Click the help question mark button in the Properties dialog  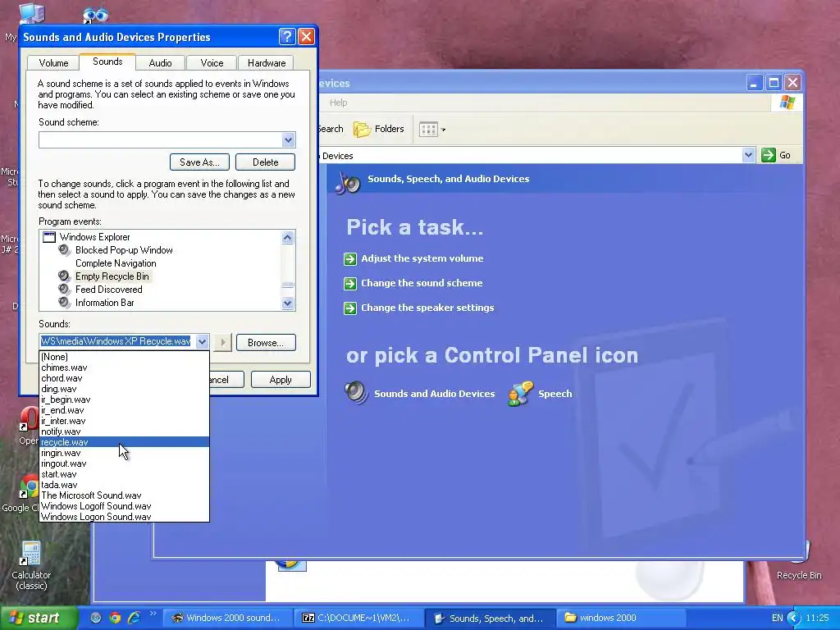[287, 36]
